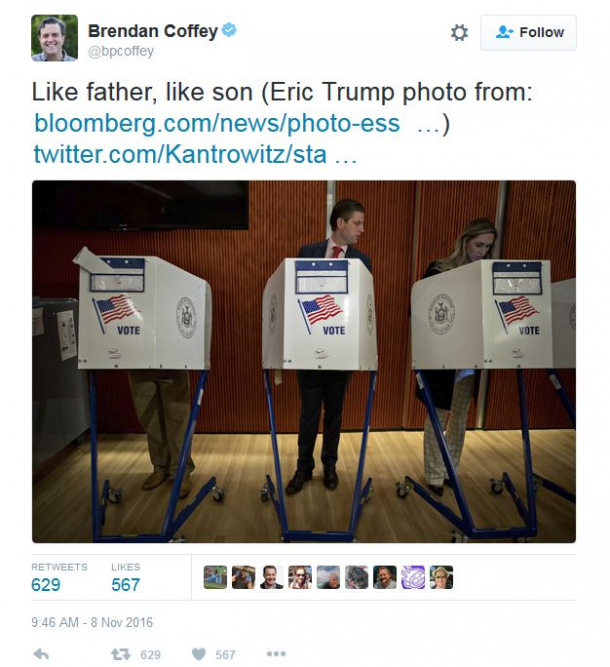610x667 pixels.
Task: Click the first liker avatar in the row
Action: (215, 577)
